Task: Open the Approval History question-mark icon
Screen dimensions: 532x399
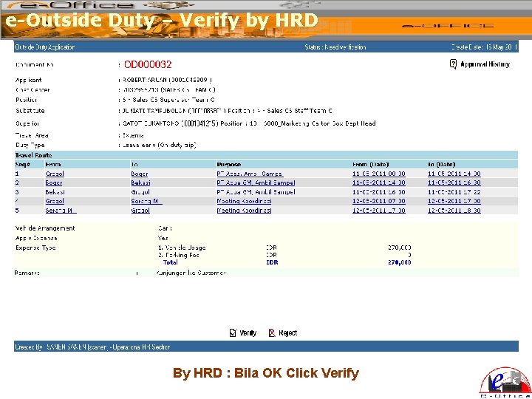Action: tap(453, 64)
